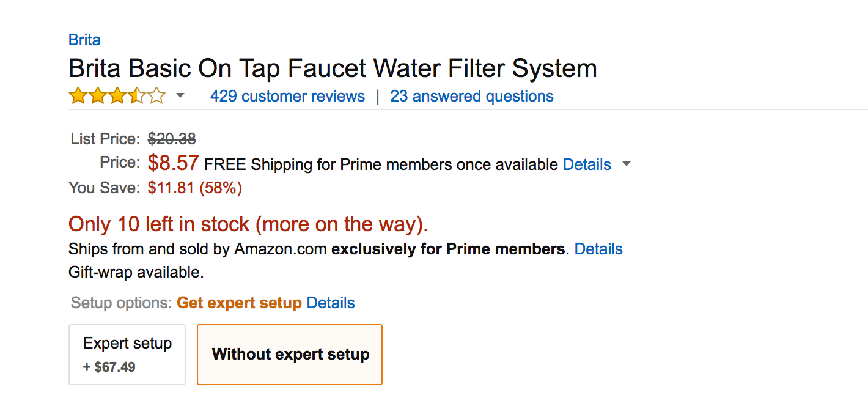Open the 429 customer reviews link
This screenshot has height=395, width=868.
pyautogui.click(x=287, y=97)
